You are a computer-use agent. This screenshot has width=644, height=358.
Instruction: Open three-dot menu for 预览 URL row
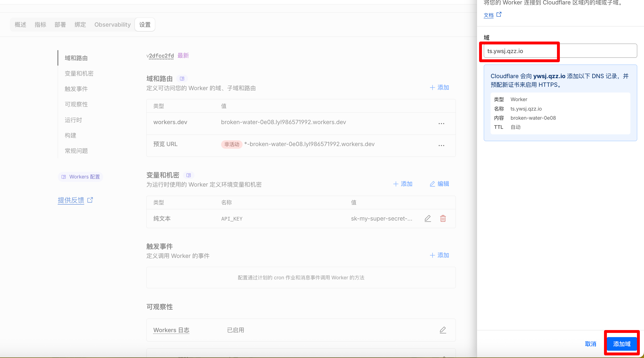pyautogui.click(x=441, y=146)
